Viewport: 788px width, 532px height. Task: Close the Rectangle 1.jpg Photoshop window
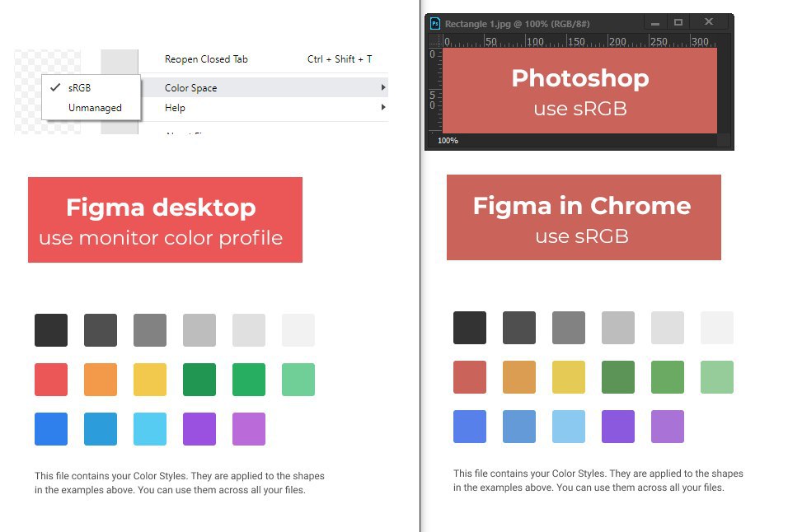click(709, 22)
